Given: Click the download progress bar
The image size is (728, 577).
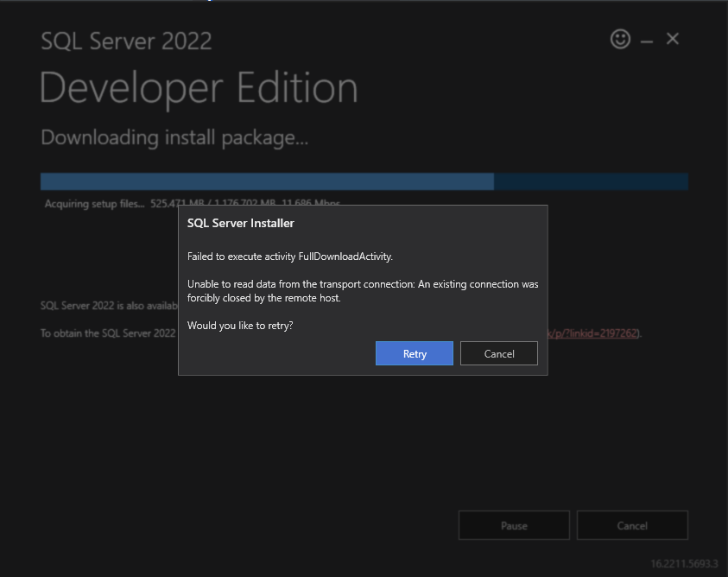Looking at the screenshot, I should tap(364, 181).
